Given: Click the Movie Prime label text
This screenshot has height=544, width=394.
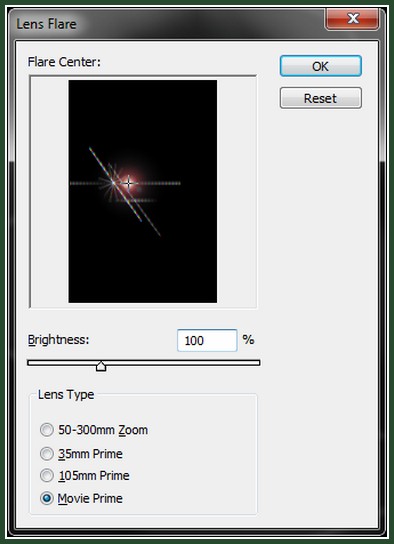Looking at the screenshot, I should [90, 498].
